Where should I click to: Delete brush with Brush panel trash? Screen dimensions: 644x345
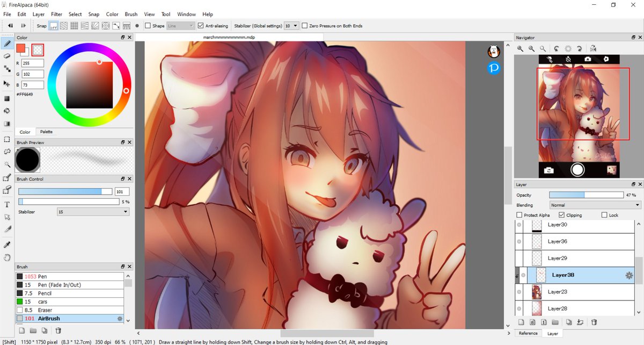coord(58,330)
